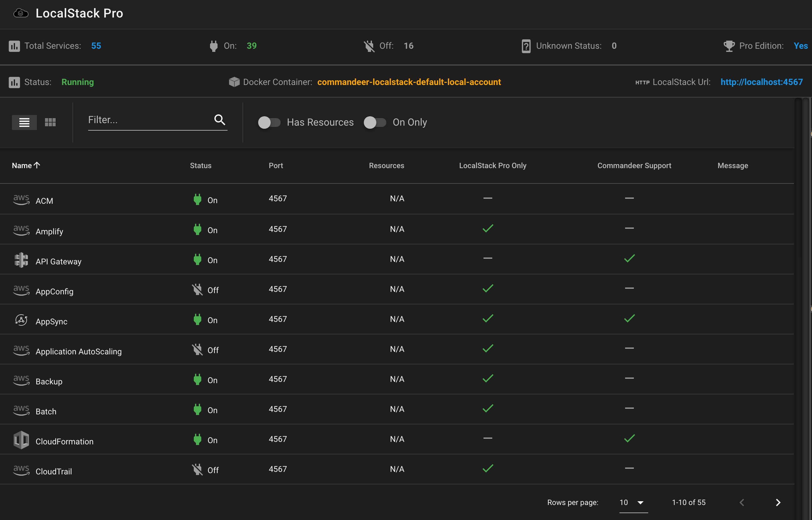
Task: Sort by the Status column header
Action: point(201,165)
